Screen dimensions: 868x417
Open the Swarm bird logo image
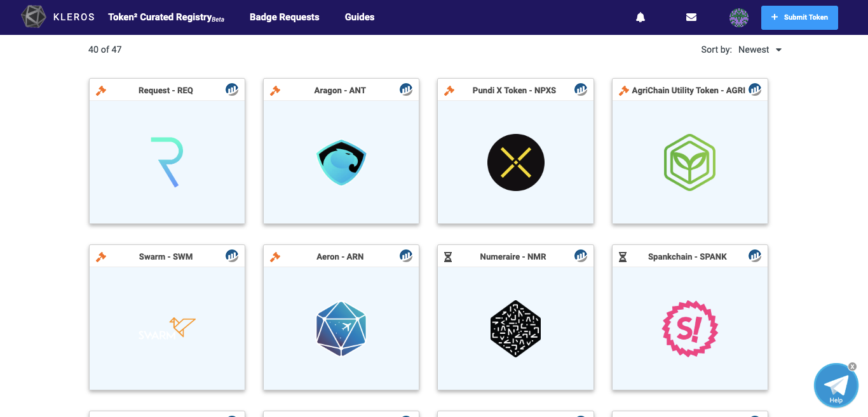coord(167,329)
